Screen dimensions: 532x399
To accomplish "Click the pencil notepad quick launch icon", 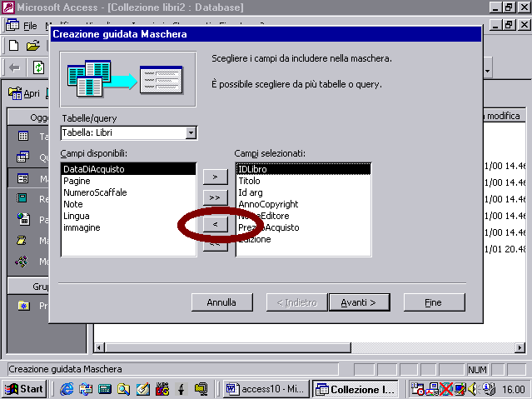I will click(x=143, y=389).
